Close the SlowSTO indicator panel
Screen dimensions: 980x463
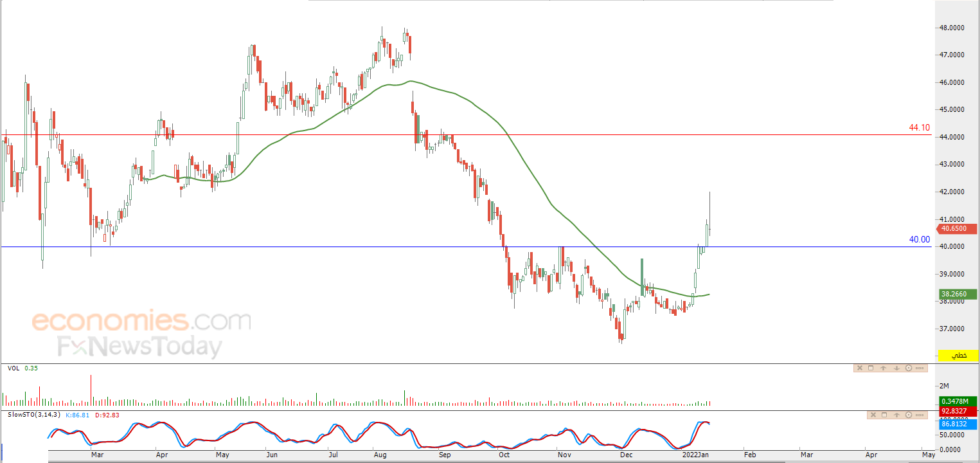873,415
